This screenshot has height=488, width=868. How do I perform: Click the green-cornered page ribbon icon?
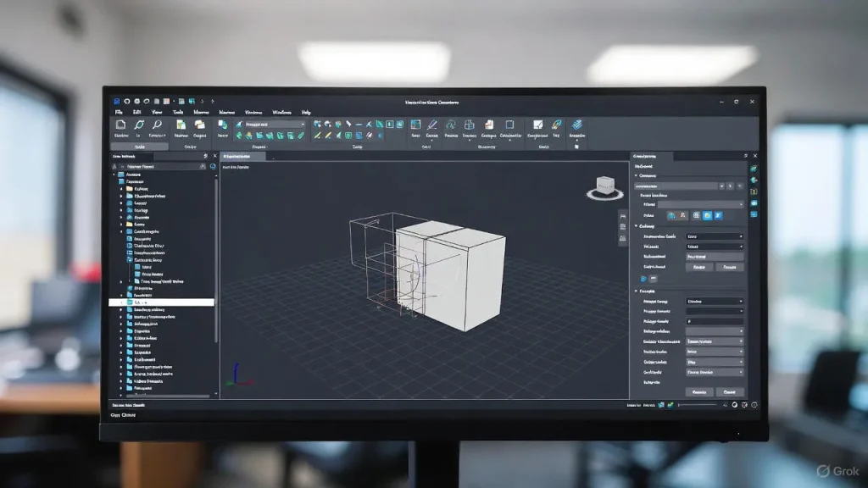click(x=181, y=125)
